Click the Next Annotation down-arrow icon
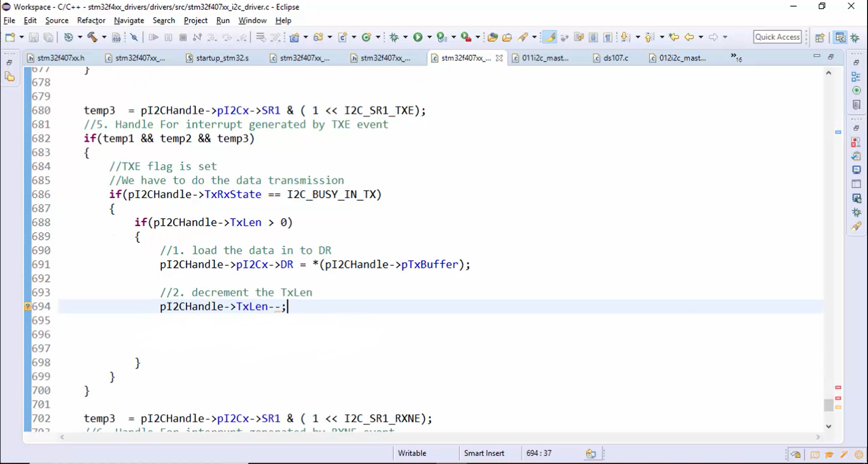 click(x=625, y=37)
